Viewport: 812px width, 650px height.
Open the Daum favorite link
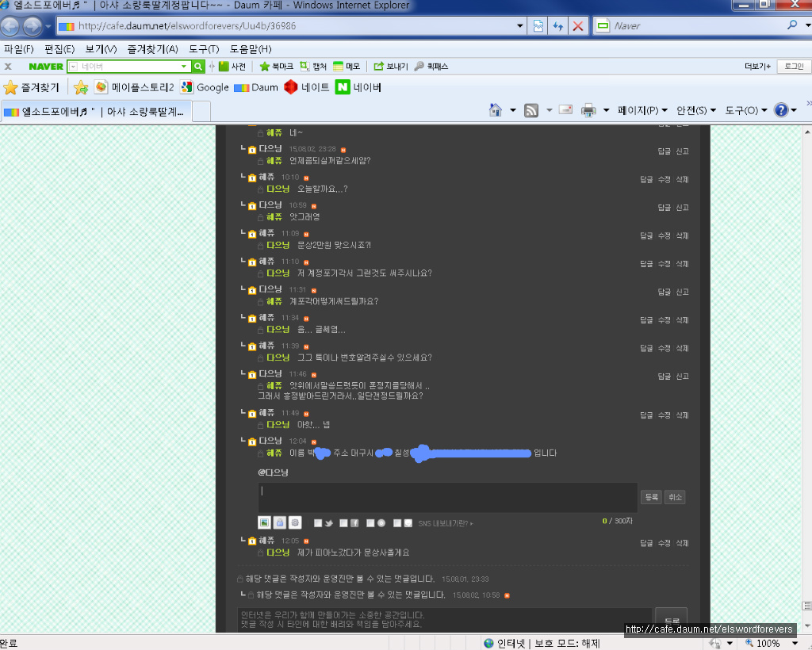tap(256, 87)
